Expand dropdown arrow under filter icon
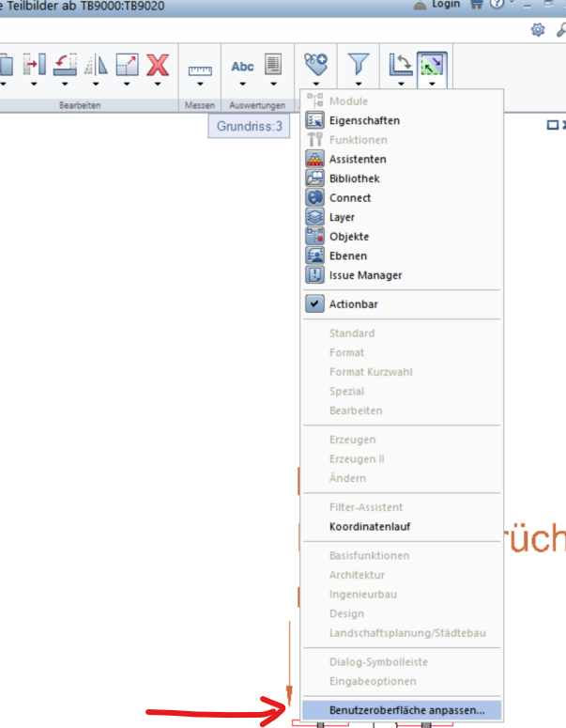566x728 pixels. pyautogui.click(x=359, y=84)
